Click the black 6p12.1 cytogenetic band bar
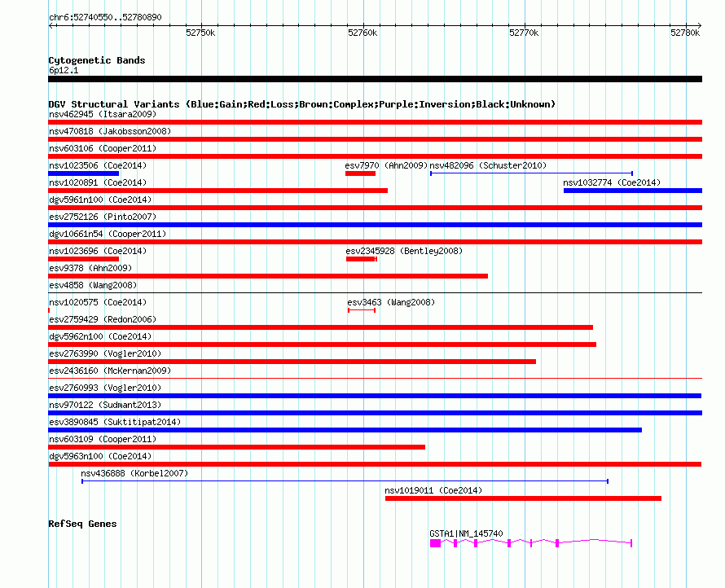This screenshot has width=725, height=588. [375, 79]
